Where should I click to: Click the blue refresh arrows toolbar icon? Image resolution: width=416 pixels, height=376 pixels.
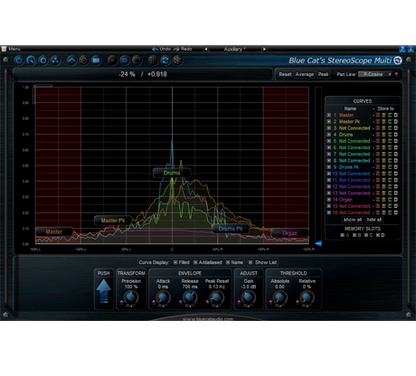165,60
